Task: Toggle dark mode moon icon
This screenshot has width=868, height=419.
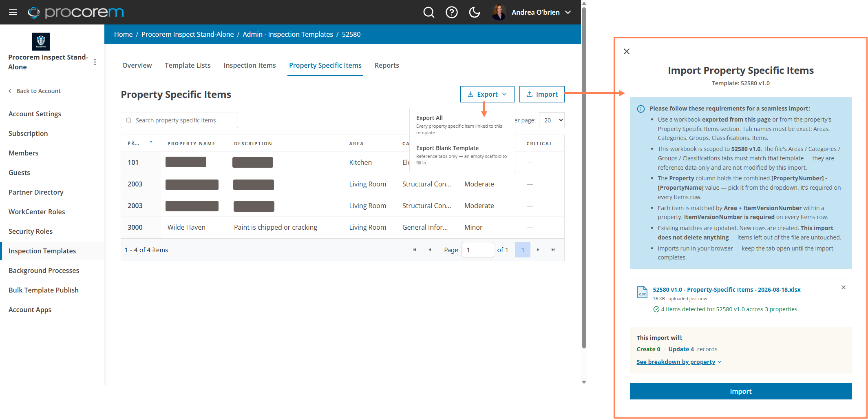Action: click(x=474, y=12)
